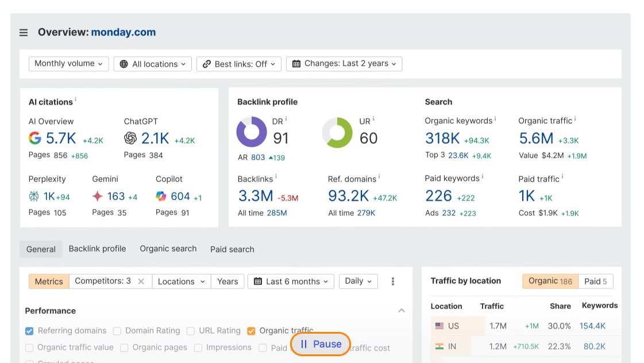Image resolution: width=644 pixels, height=363 pixels.
Task: Collapse the Performance section
Action: pyautogui.click(x=402, y=311)
